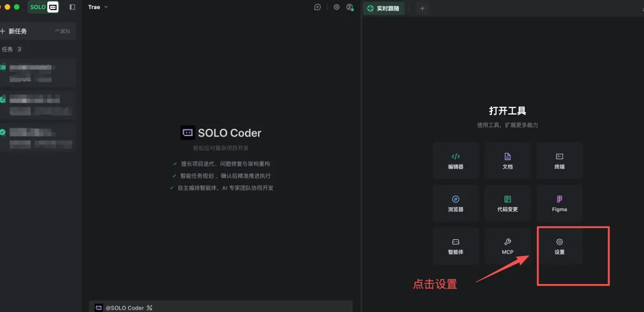Select the second blurred task item
644x312 pixels.
(x=37, y=105)
